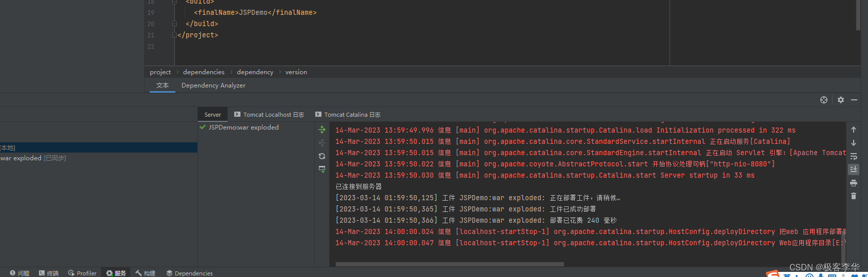Click 'dependency' in the breadcrumb

[255, 72]
